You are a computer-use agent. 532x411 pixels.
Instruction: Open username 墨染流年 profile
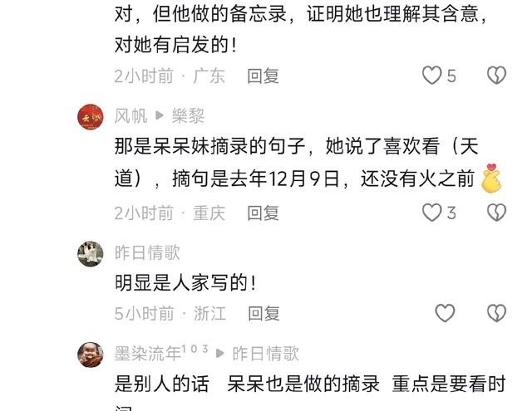pos(148,354)
